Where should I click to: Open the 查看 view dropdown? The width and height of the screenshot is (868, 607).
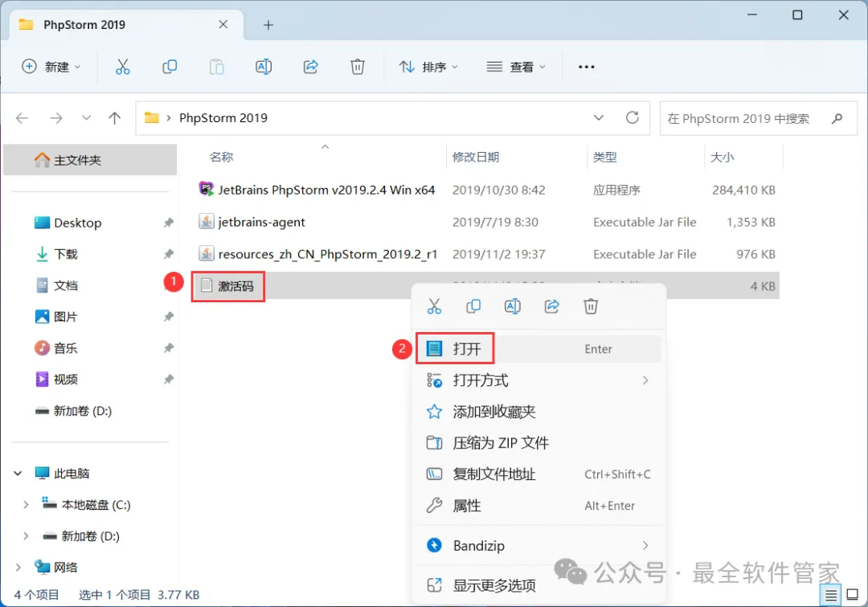point(516,67)
